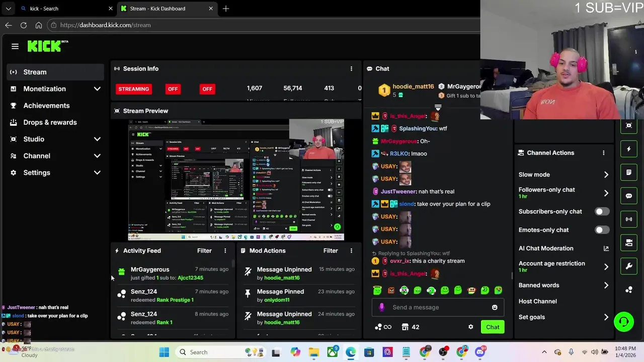
Task: Expand Monetization sidebar section
Action: [x=97, y=89]
